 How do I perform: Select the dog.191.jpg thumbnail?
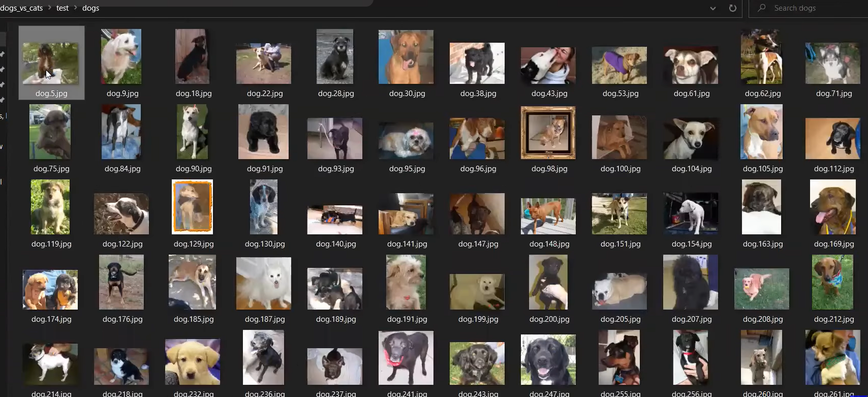(x=406, y=282)
